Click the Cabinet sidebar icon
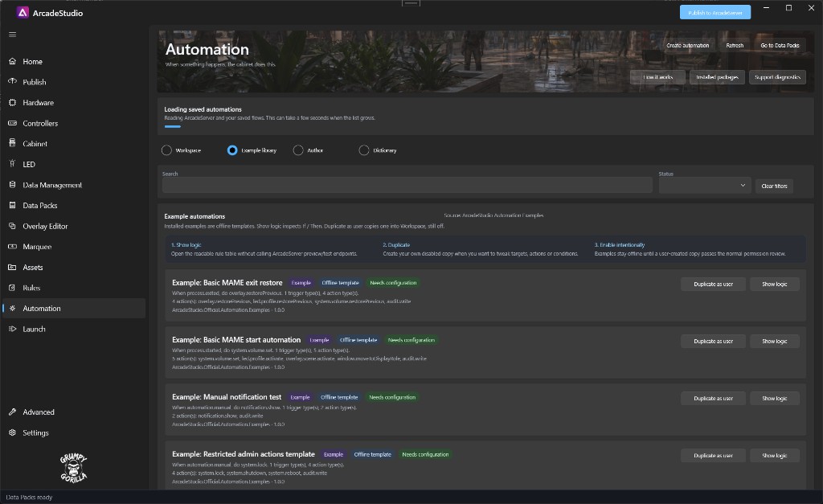The width and height of the screenshot is (823, 504). (x=13, y=143)
